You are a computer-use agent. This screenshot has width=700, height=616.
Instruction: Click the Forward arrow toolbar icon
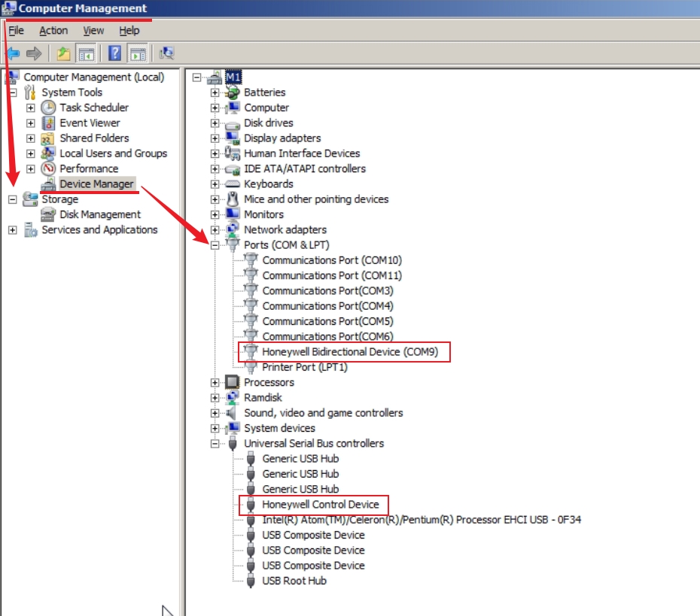[34, 53]
